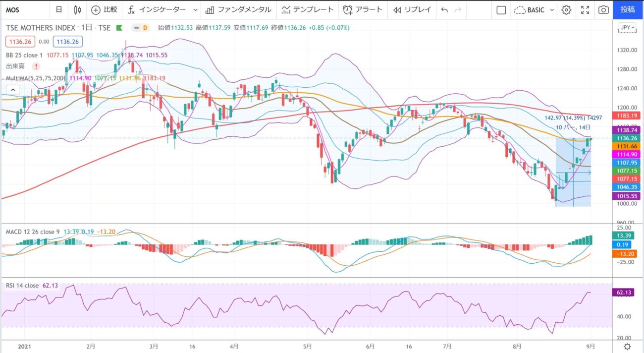Open the テンプレート indicator templates menu

[x=308, y=9]
